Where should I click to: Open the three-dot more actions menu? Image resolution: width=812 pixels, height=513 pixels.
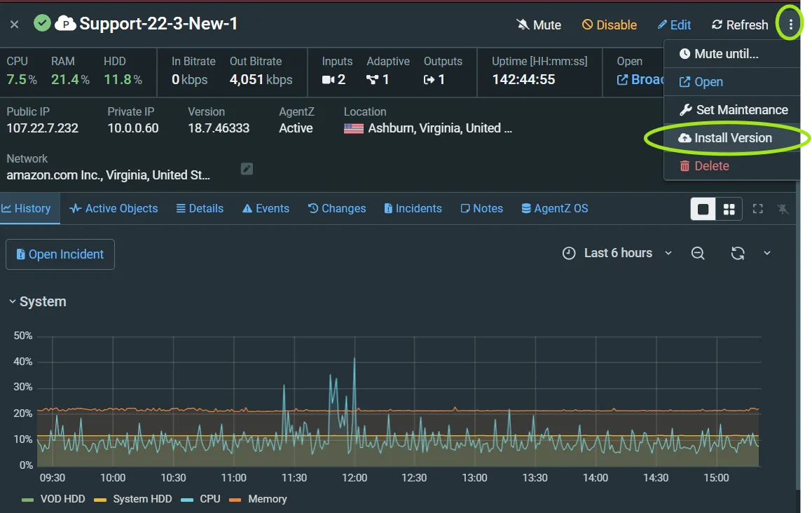(x=790, y=25)
